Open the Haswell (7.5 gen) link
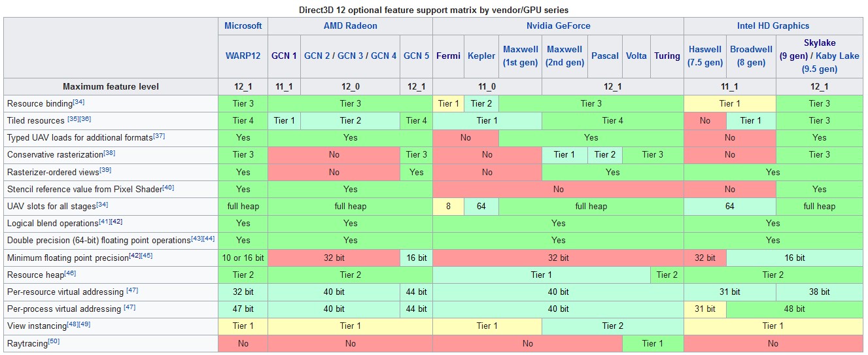This screenshot has width=868, height=355. (x=704, y=56)
